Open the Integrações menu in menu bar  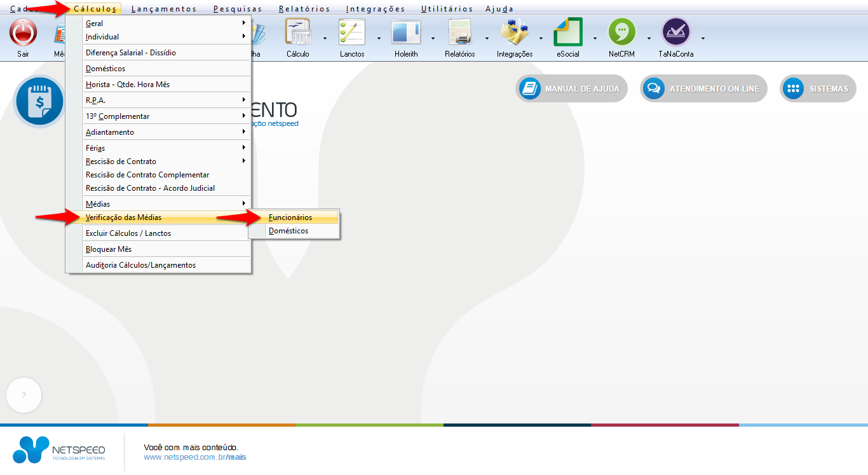pyautogui.click(x=376, y=9)
